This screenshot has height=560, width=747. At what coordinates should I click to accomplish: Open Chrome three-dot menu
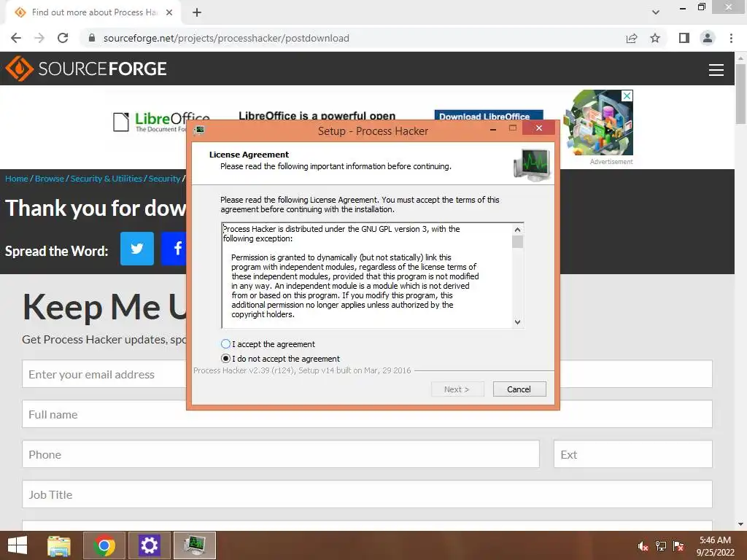(x=731, y=38)
